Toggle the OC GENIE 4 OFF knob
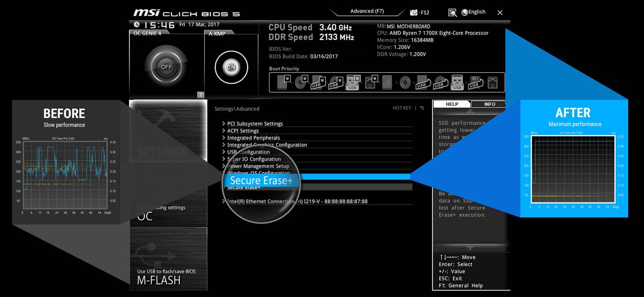 pos(166,67)
